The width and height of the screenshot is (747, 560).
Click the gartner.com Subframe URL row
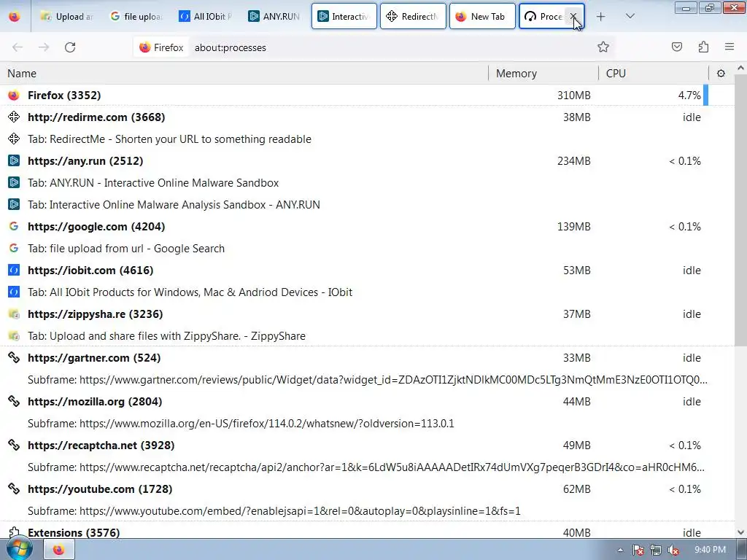[x=368, y=380]
